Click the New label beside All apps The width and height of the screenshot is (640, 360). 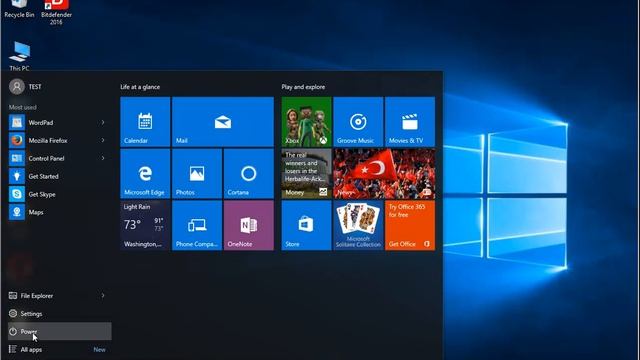[x=99, y=350]
